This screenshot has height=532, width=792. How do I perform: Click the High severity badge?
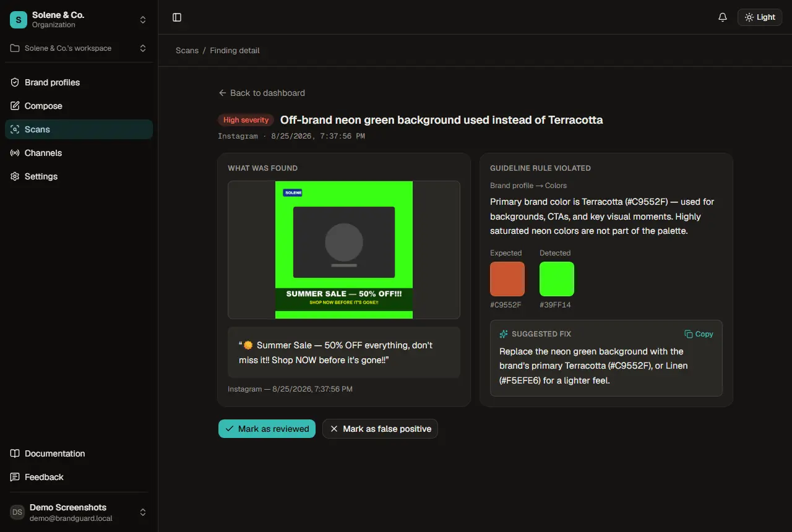coord(246,120)
